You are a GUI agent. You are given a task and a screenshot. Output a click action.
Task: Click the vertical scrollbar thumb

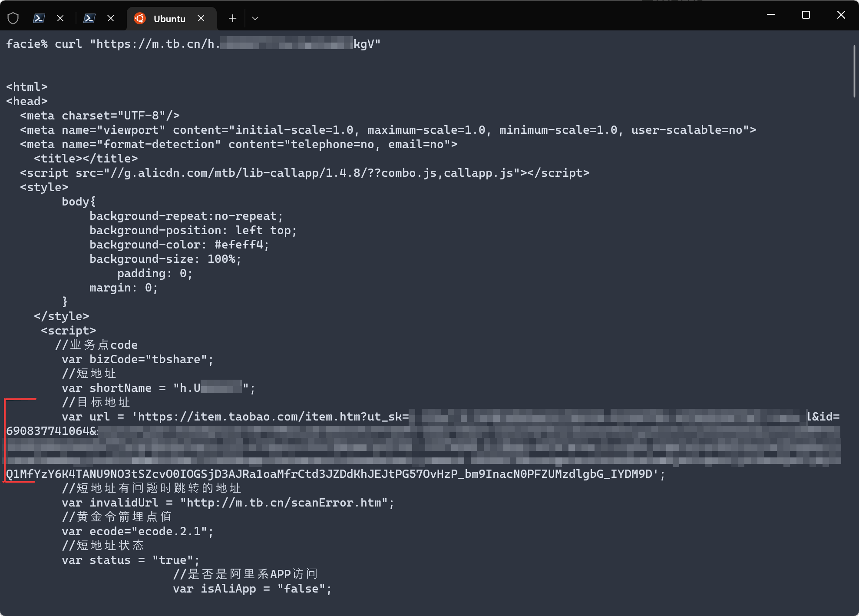[854, 71]
